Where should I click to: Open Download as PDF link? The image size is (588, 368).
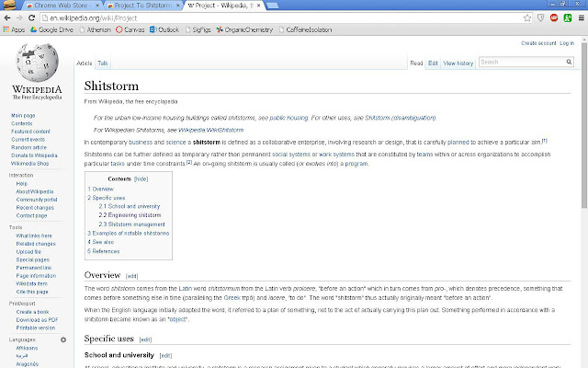(x=37, y=319)
